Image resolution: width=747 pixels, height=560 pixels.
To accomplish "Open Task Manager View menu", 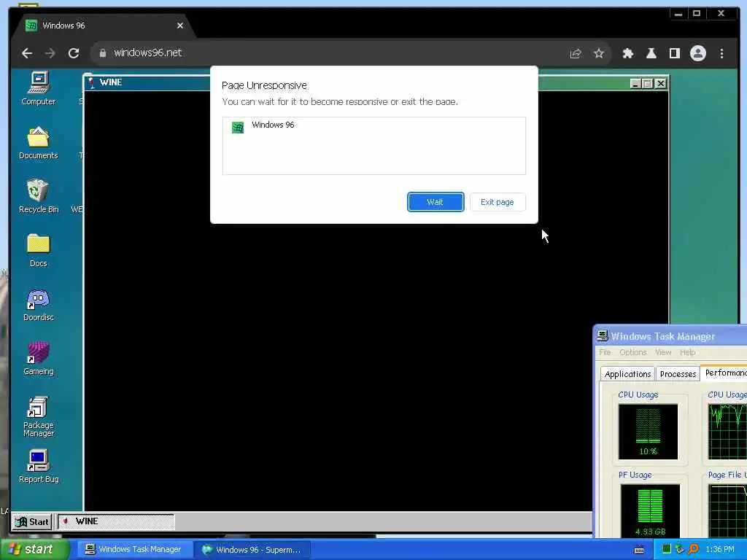I will tap(663, 352).
